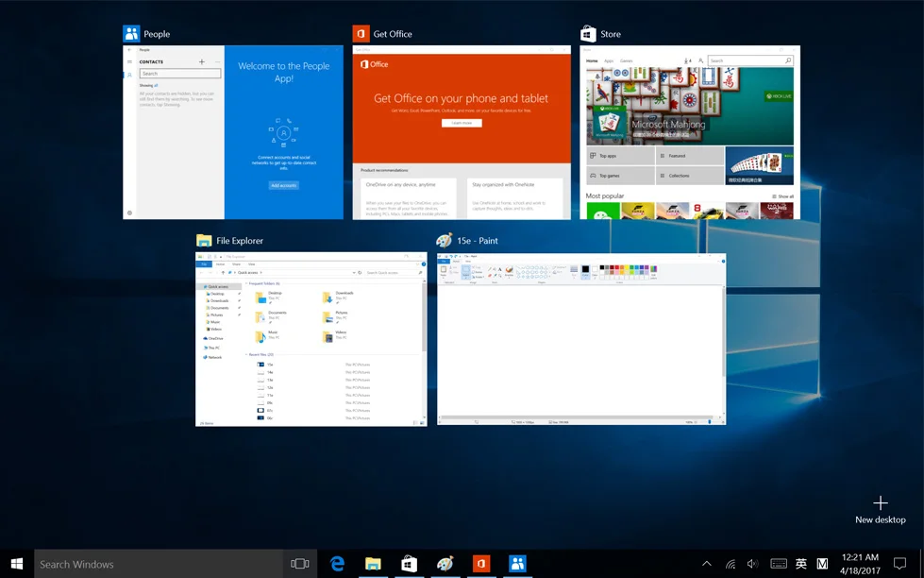
Task: Expand the hidden tray icons chevron
Action: [707, 564]
